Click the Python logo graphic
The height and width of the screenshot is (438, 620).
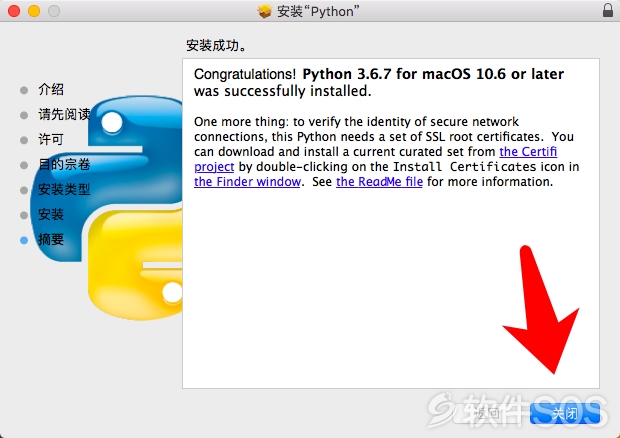coord(107,208)
